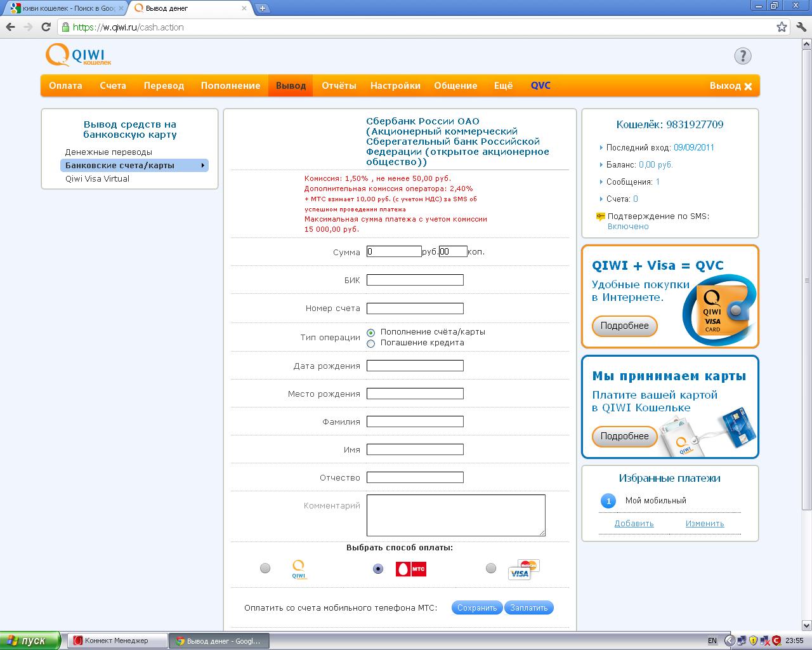Click the Изменить favorites link
This screenshot has width=812, height=650.
[x=705, y=524]
